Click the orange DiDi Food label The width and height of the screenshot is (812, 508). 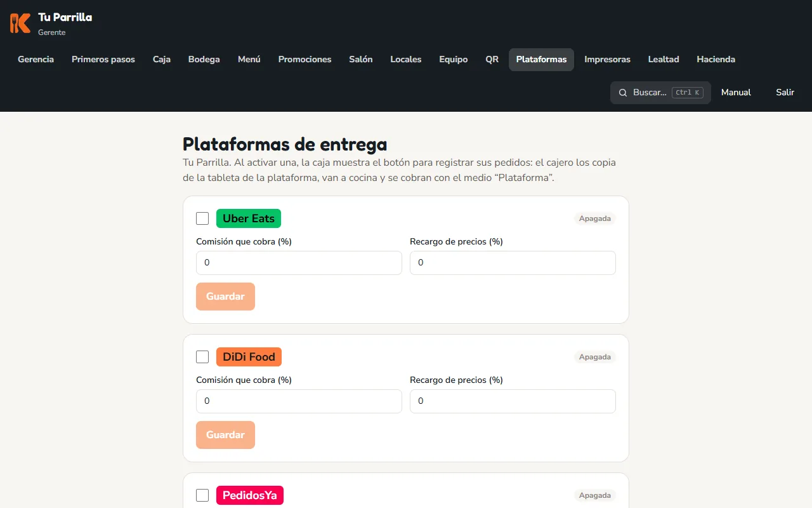[x=249, y=357]
